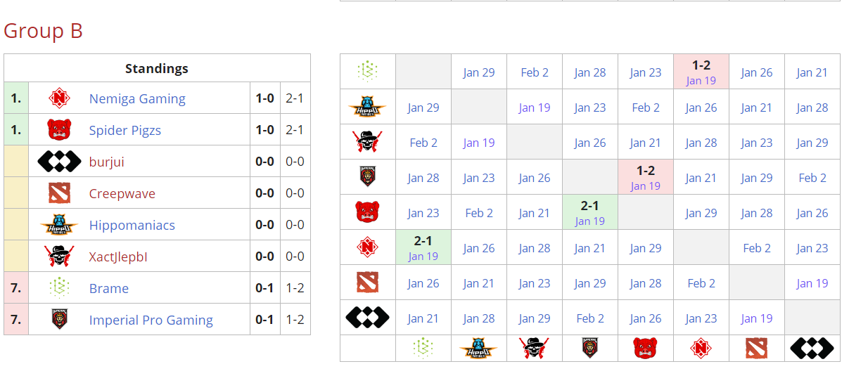Click the burjui team name link
The height and width of the screenshot is (383, 868).
click(107, 162)
